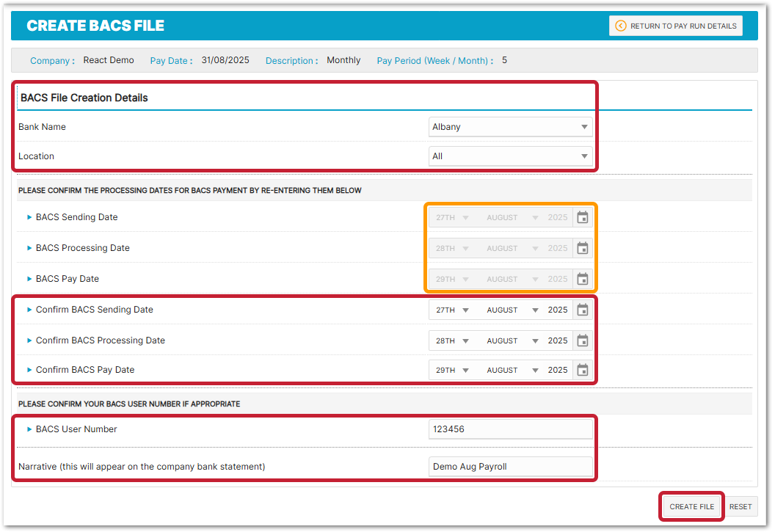Select month for Confirm BACS Processing Date
The height and width of the screenshot is (532, 775).
(512, 340)
